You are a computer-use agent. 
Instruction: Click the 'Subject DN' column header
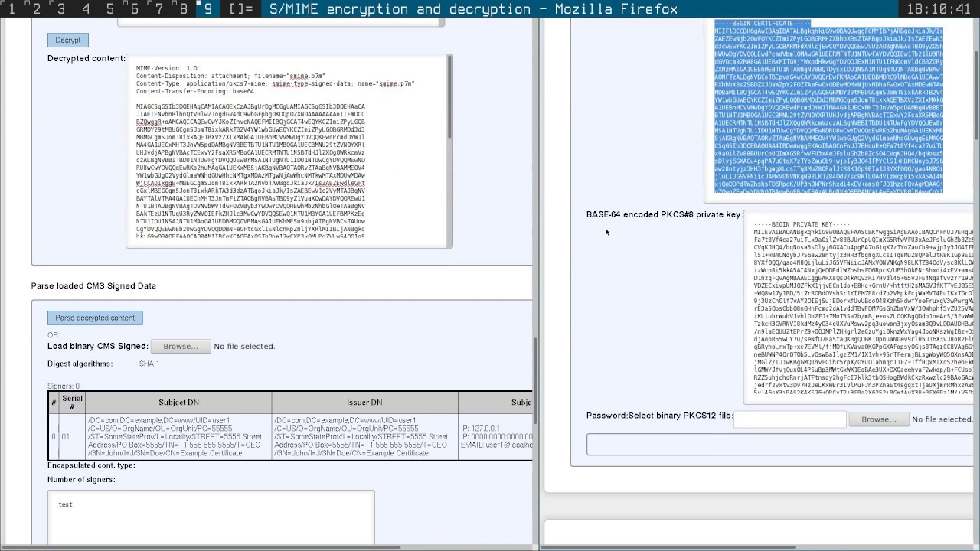[x=178, y=403]
